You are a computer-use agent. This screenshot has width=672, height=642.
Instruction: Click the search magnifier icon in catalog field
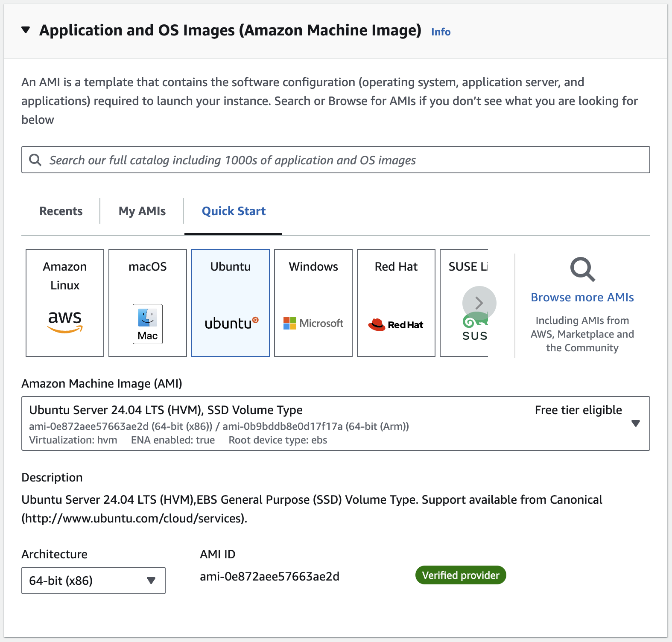(35, 160)
